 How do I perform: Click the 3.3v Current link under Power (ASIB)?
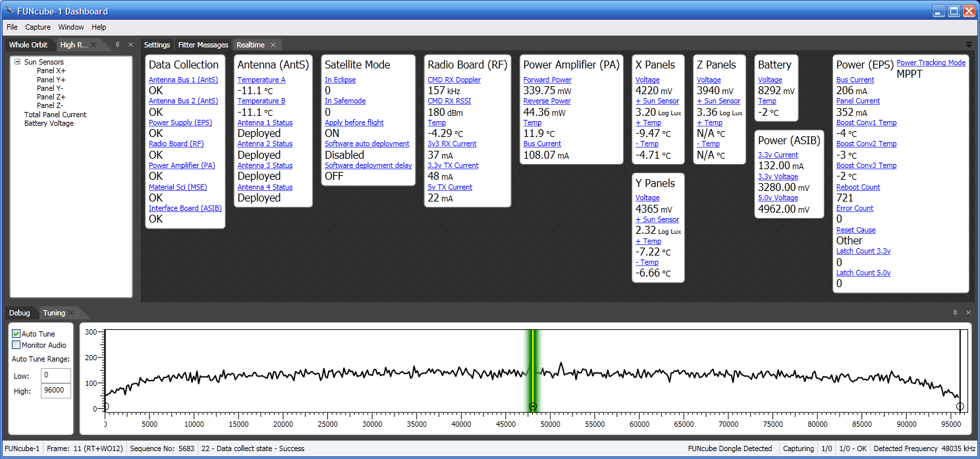pyautogui.click(x=778, y=155)
